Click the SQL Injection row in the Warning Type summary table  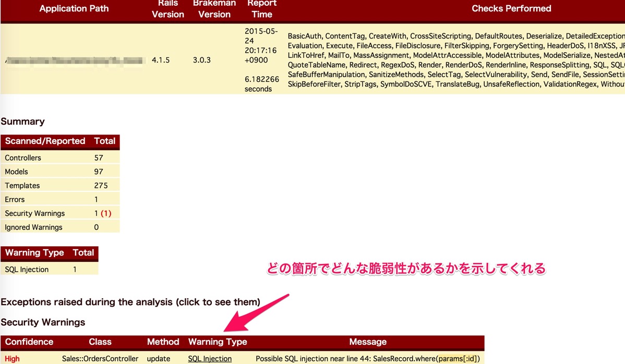pyautogui.click(x=27, y=270)
